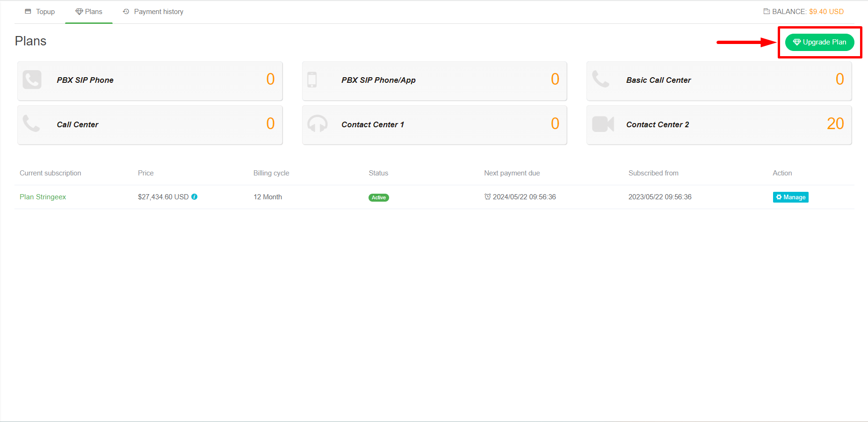Click the Active status badge
The image size is (868, 422).
[x=378, y=197]
